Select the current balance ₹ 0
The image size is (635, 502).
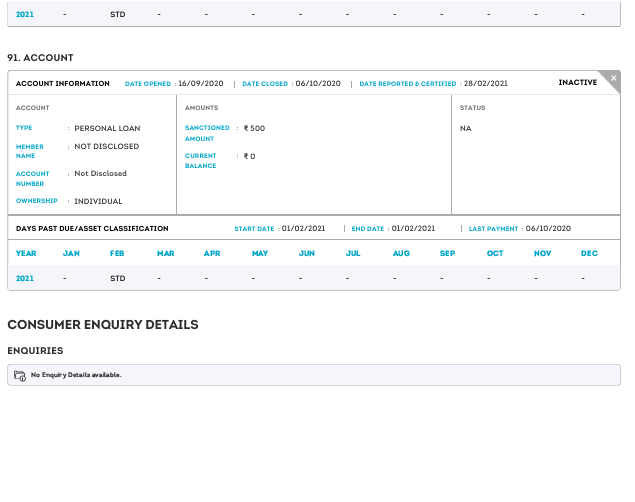pos(249,156)
